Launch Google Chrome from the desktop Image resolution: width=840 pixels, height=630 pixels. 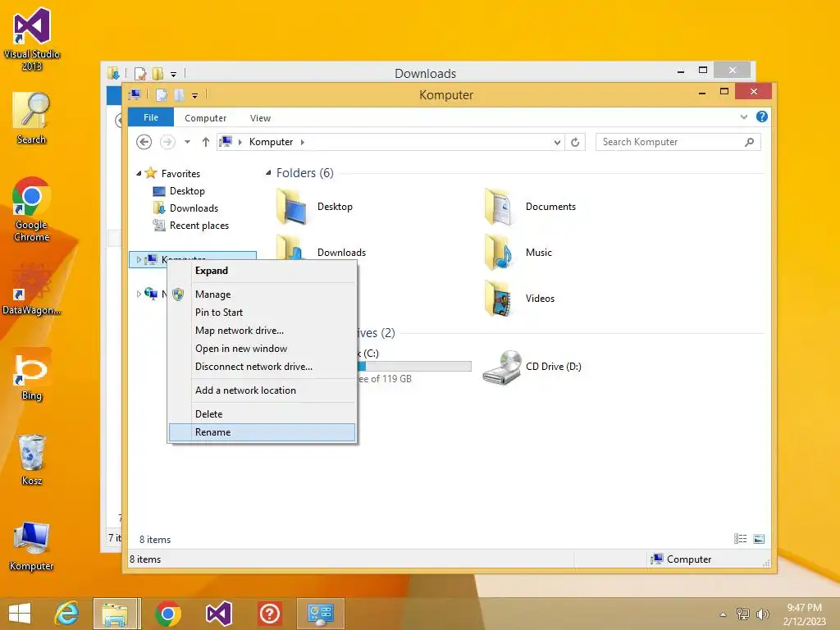[x=32, y=209]
